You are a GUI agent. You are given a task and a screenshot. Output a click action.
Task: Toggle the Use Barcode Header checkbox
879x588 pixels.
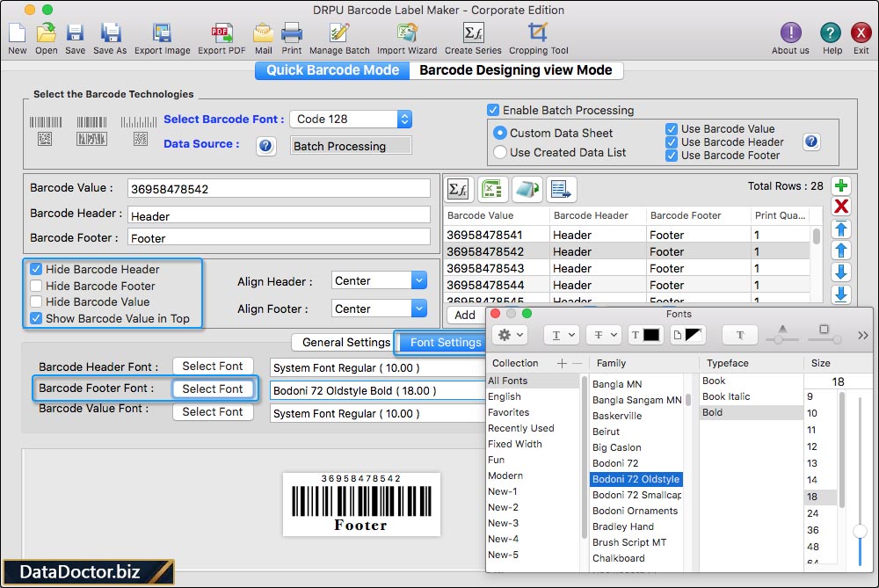coord(671,142)
